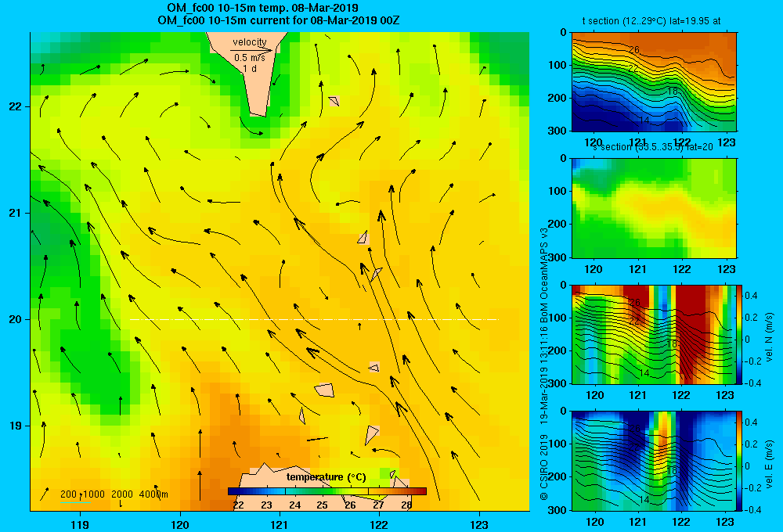Click the temperature section plot panel
Screen dimensions: 783x532
654,82
